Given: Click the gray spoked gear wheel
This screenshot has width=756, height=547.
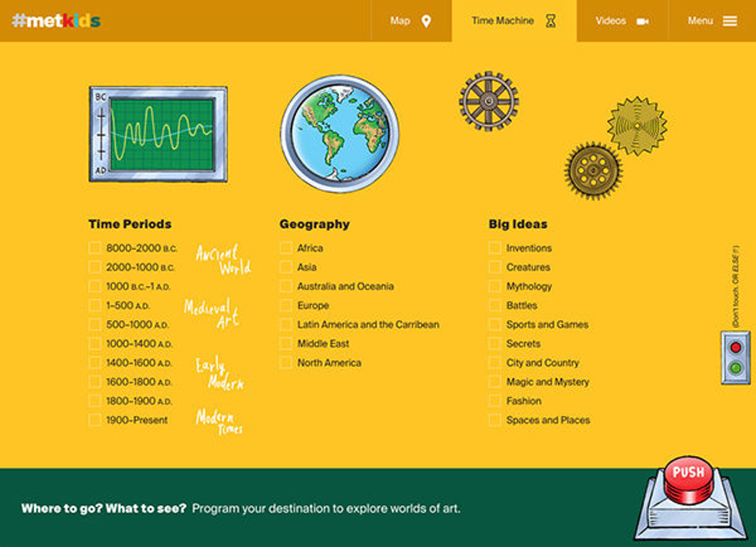Looking at the screenshot, I should 489,101.
